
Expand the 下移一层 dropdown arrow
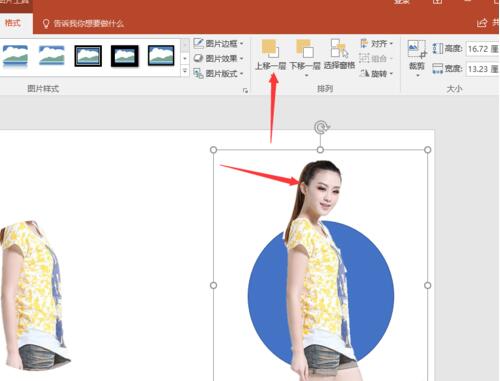[x=306, y=76]
